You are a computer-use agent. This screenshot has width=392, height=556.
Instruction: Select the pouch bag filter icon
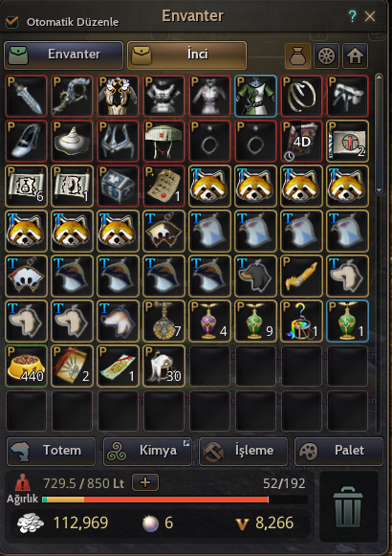(297, 56)
